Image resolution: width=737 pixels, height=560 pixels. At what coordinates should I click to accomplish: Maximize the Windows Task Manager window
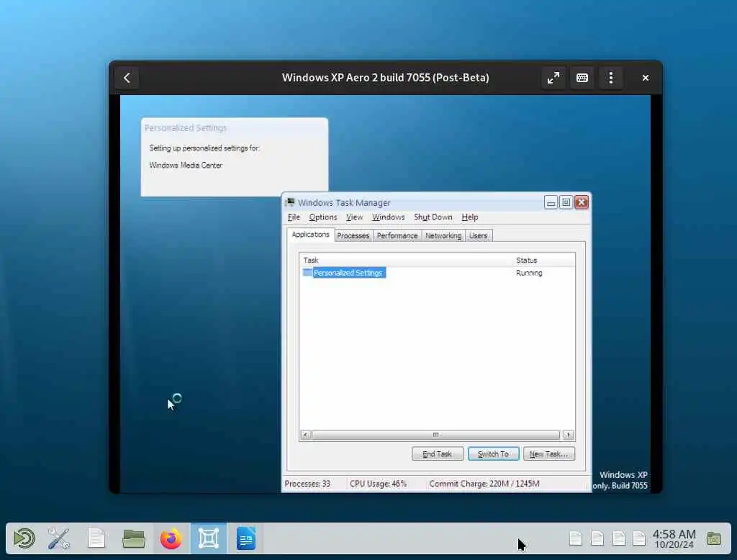tap(566, 203)
